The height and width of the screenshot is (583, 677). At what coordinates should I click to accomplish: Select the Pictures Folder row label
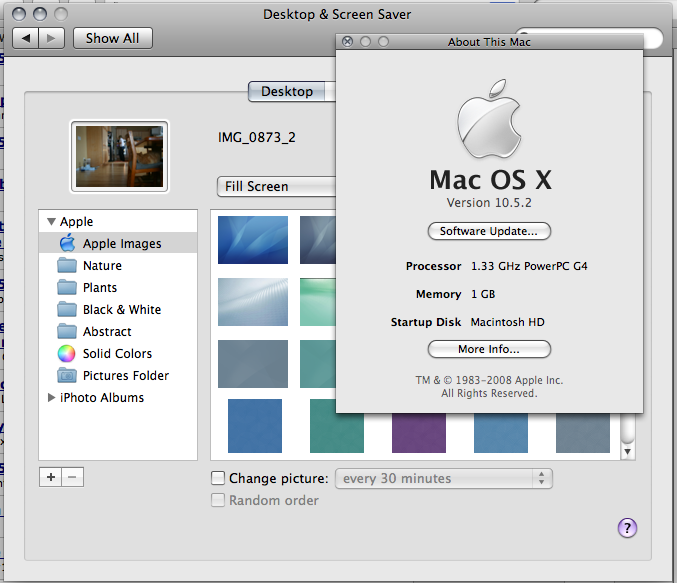pos(126,376)
